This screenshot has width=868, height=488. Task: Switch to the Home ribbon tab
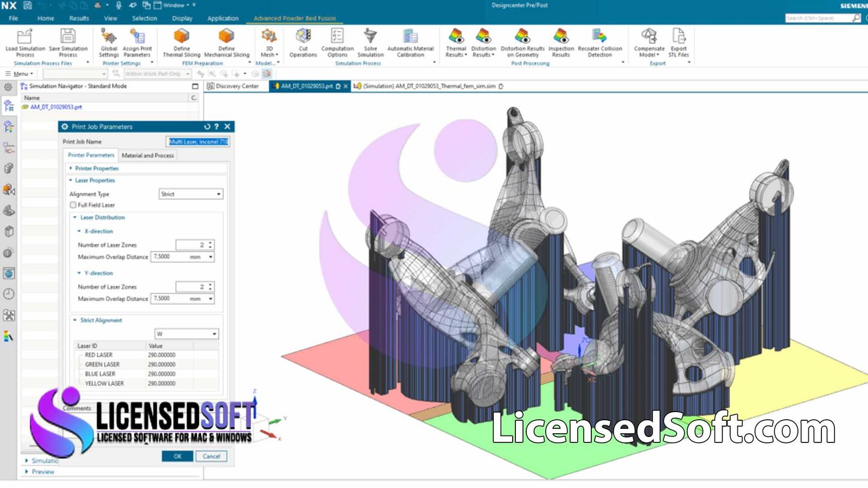[x=46, y=18]
